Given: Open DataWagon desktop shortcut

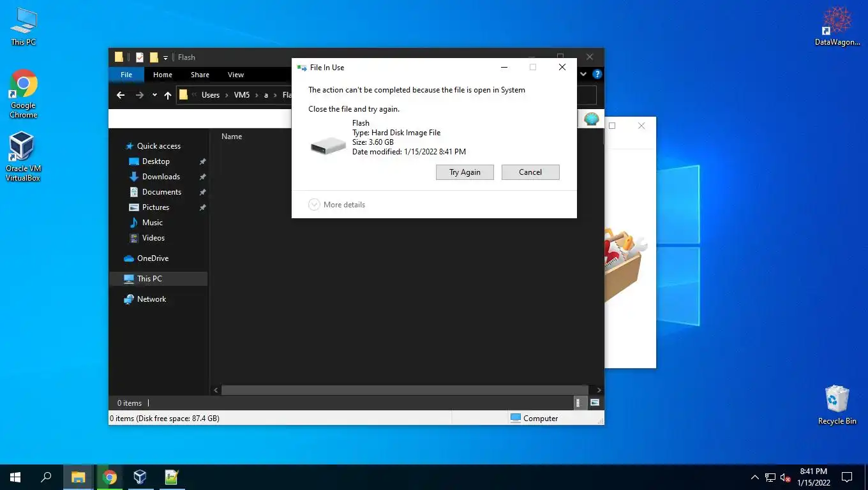Looking at the screenshot, I should 837,26.
